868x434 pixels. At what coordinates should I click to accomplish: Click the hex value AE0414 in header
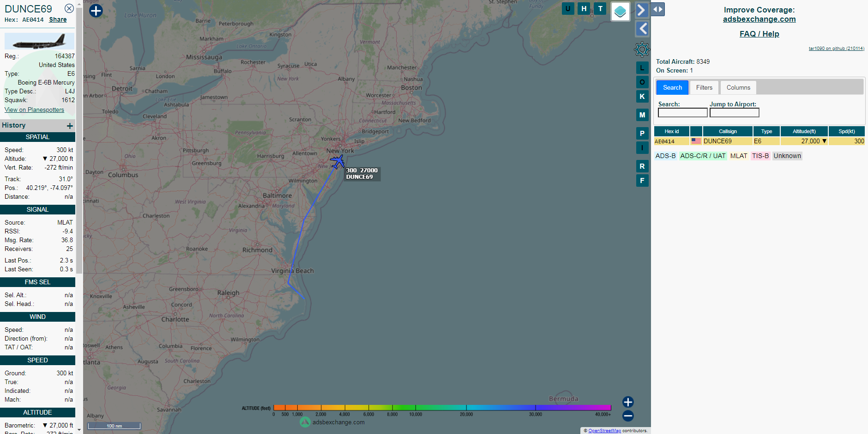33,20
